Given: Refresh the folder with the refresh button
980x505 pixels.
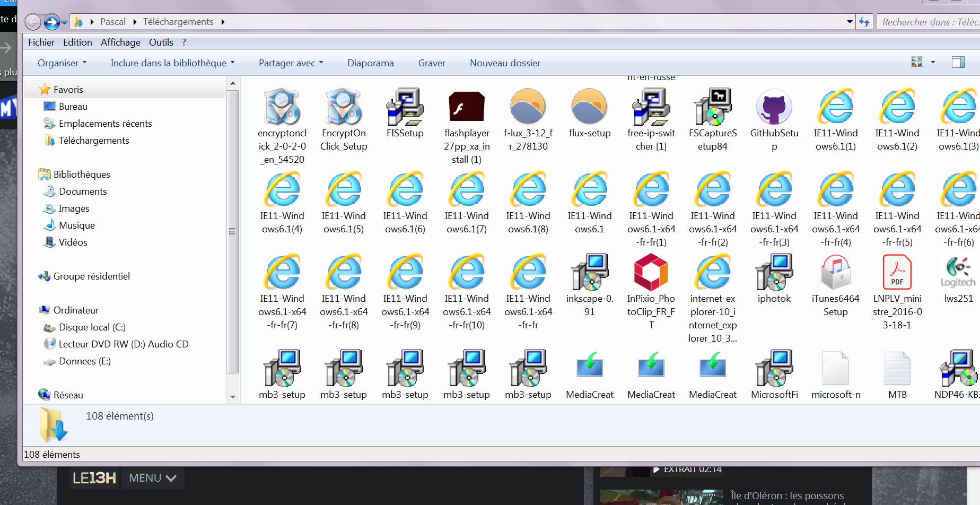Looking at the screenshot, I should [x=864, y=22].
